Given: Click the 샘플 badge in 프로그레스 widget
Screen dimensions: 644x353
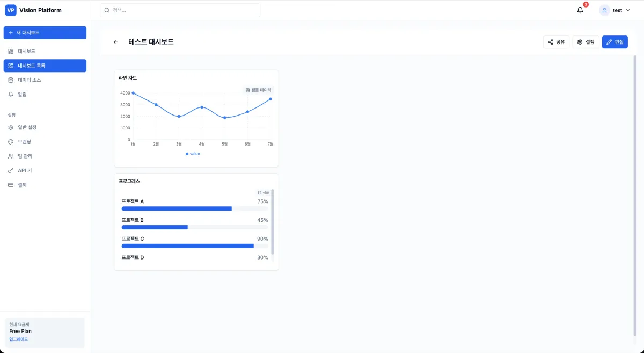Looking at the screenshot, I should pyautogui.click(x=264, y=192).
